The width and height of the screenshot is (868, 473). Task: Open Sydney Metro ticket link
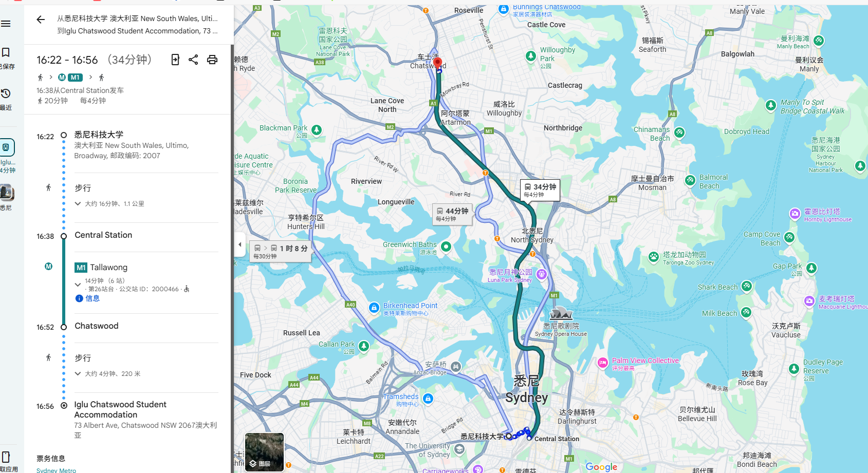(56, 470)
